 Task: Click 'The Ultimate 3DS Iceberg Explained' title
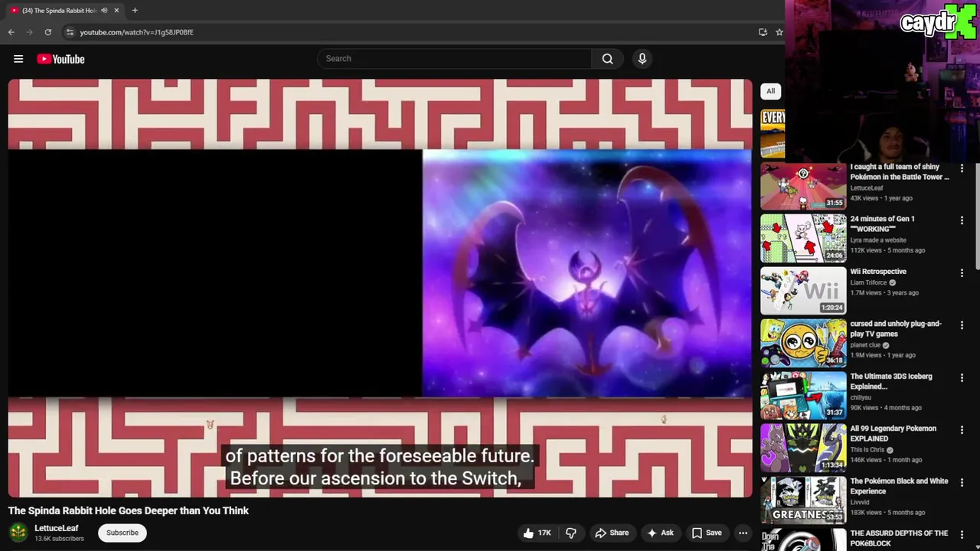891,381
